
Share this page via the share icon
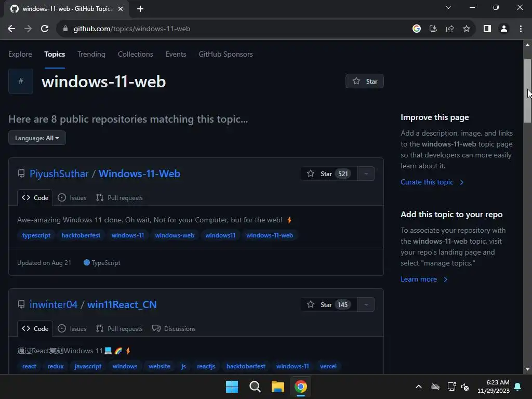tap(450, 29)
